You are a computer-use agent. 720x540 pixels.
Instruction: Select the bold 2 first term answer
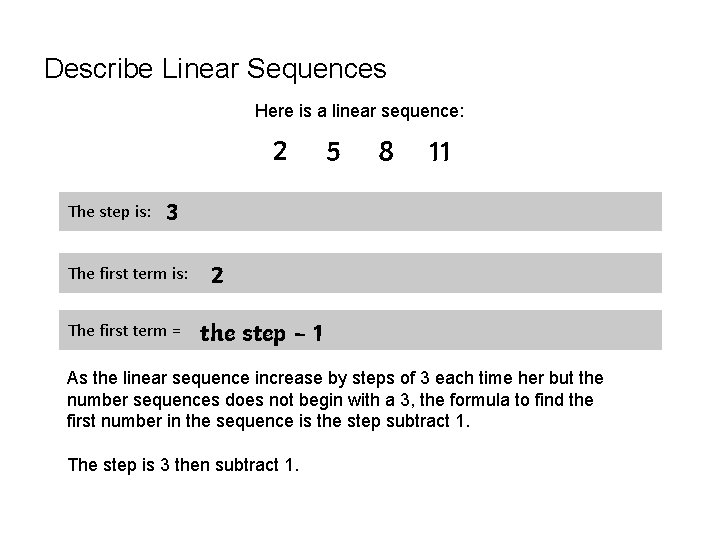pyautogui.click(x=217, y=275)
